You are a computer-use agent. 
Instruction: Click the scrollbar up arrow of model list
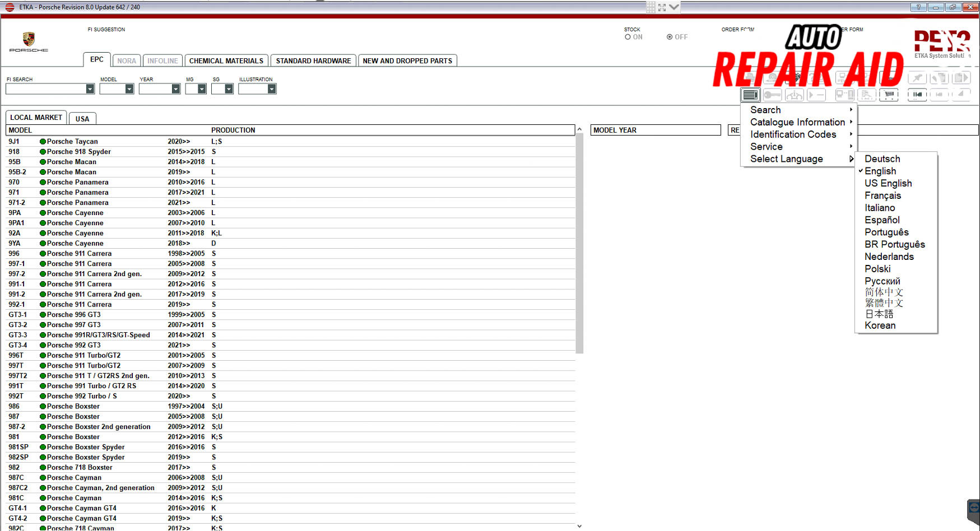579,129
